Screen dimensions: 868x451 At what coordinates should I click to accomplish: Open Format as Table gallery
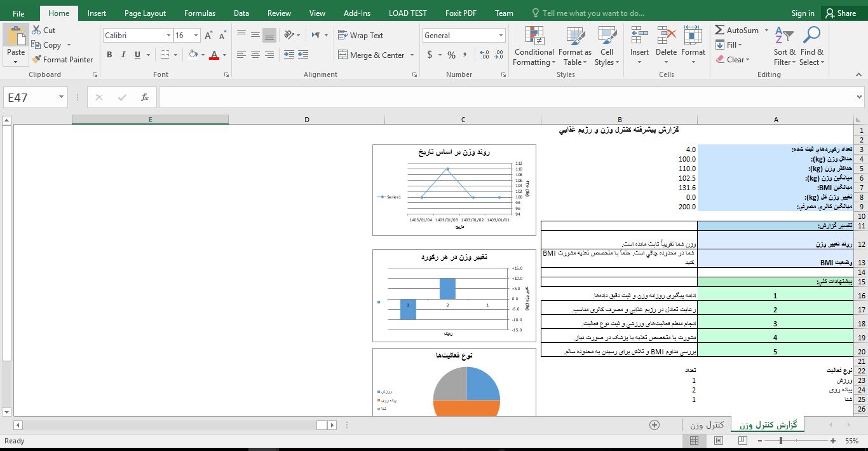[575, 46]
